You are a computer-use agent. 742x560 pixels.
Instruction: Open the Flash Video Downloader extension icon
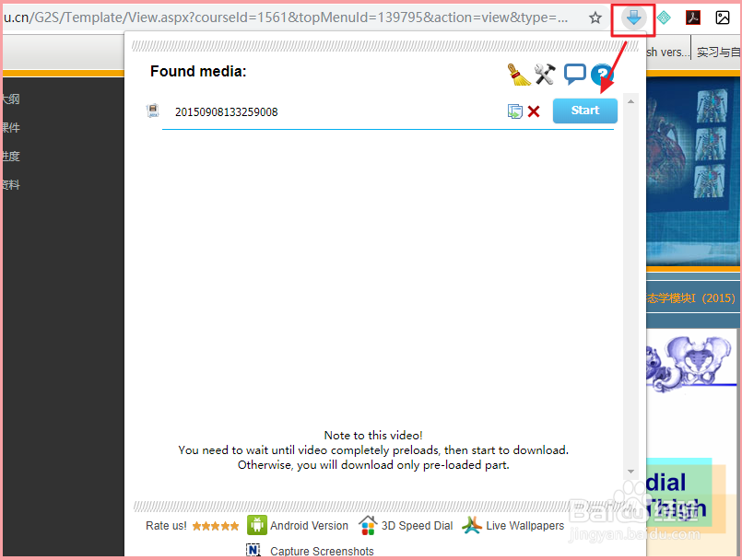633,18
